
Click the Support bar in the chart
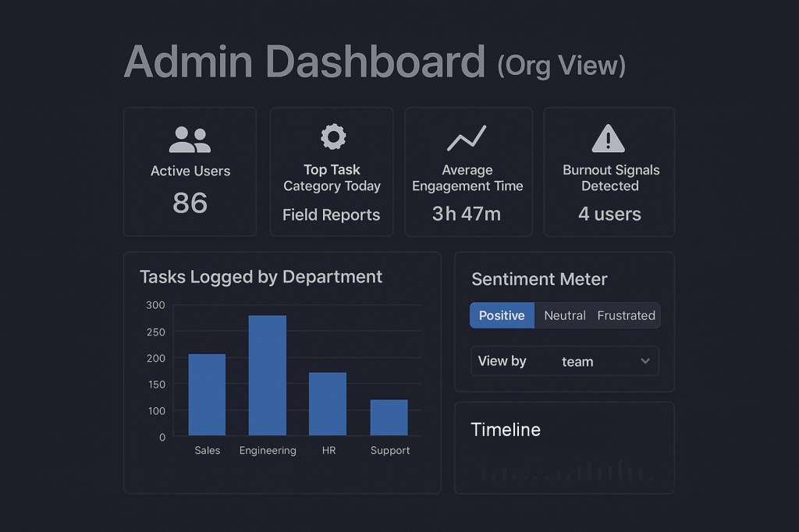coord(389,417)
